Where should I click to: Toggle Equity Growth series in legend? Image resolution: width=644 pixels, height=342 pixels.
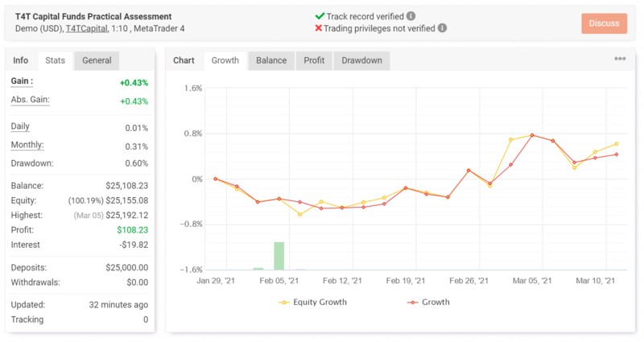click(x=315, y=303)
